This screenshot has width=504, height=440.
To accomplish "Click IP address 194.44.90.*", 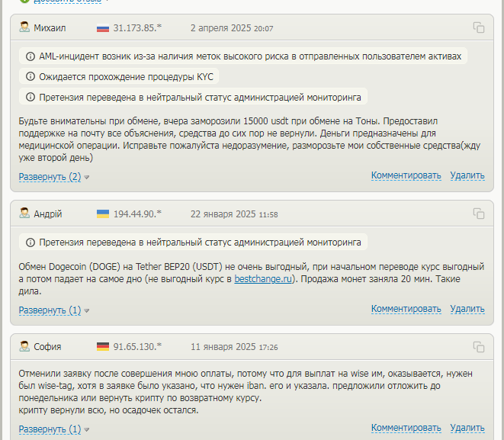I will (x=137, y=214).
